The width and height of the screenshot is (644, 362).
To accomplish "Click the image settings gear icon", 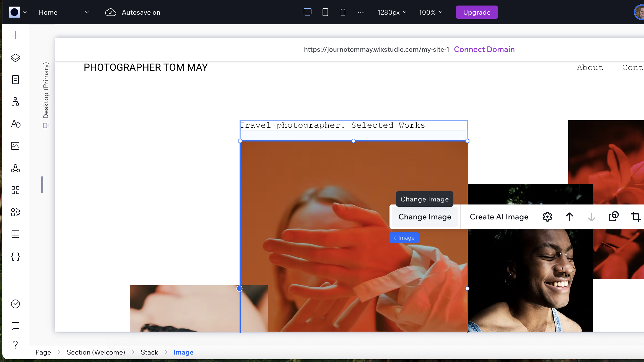I will pyautogui.click(x=547, y=217).
